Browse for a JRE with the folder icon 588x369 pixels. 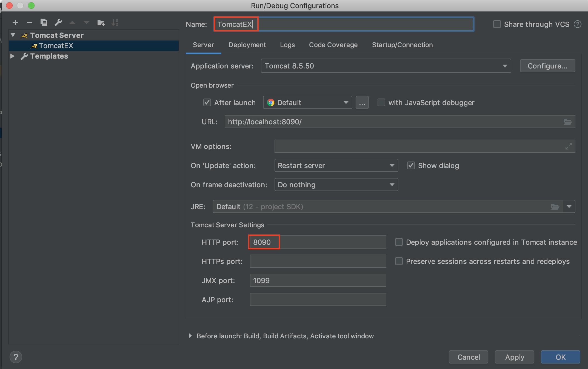[555, 207]
